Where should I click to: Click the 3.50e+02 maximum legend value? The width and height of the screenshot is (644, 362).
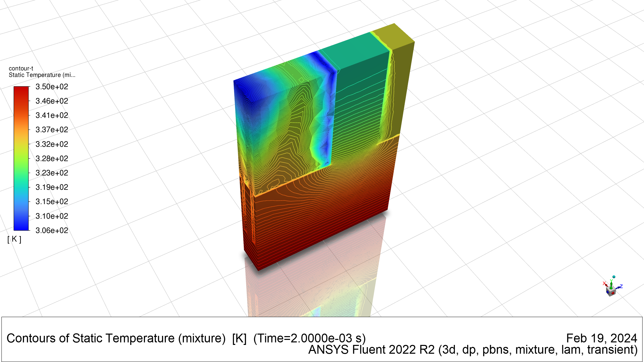pos(52,87)
